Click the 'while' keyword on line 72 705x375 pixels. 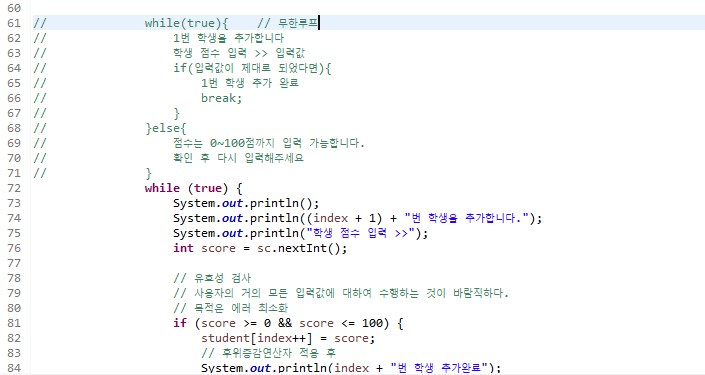click(x=162, y=188)
